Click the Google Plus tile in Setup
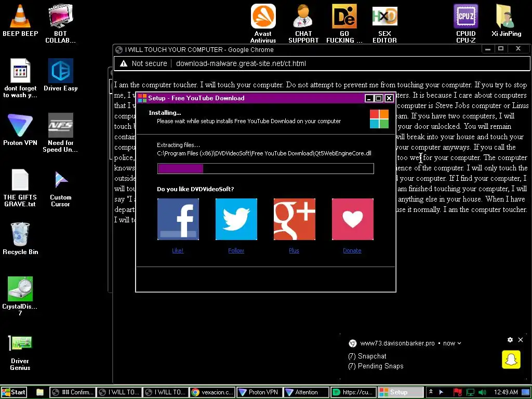Image resolution: width=532 pixels, height=399 pixels. pyautogui.click(x=294, y=219)
